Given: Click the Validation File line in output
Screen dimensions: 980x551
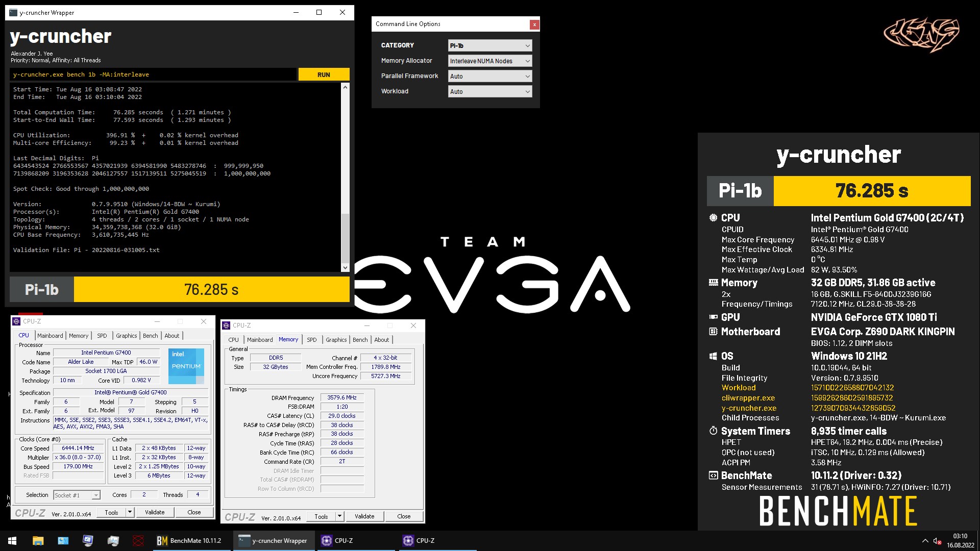Looking at the screenshot, I should coord(86,250).
